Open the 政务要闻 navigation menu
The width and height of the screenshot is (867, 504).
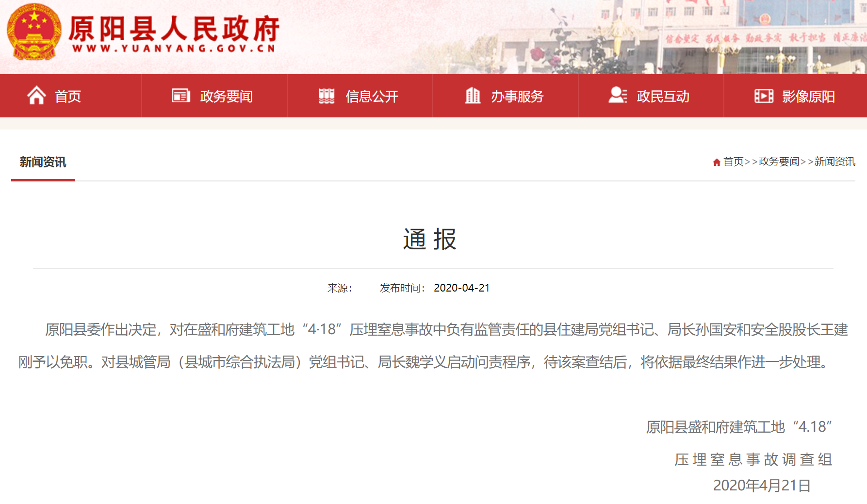coord(226,97)
